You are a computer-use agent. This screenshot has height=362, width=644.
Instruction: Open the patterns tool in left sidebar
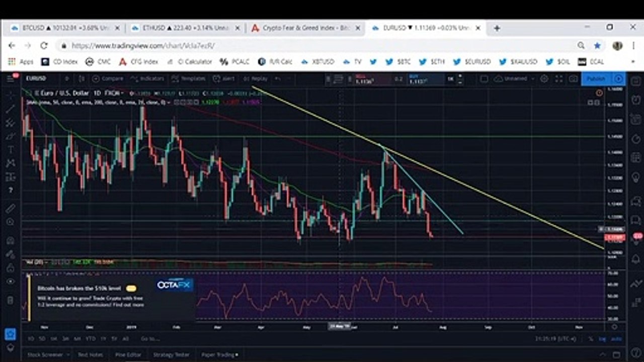(10, 163)
